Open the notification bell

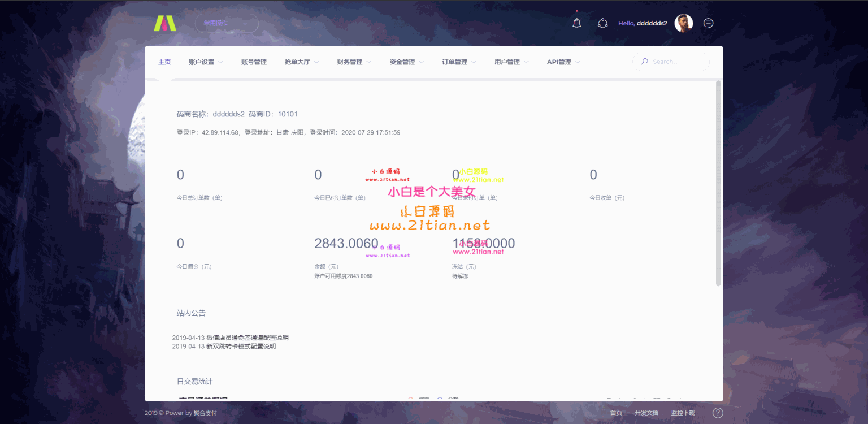coord(576,23)
